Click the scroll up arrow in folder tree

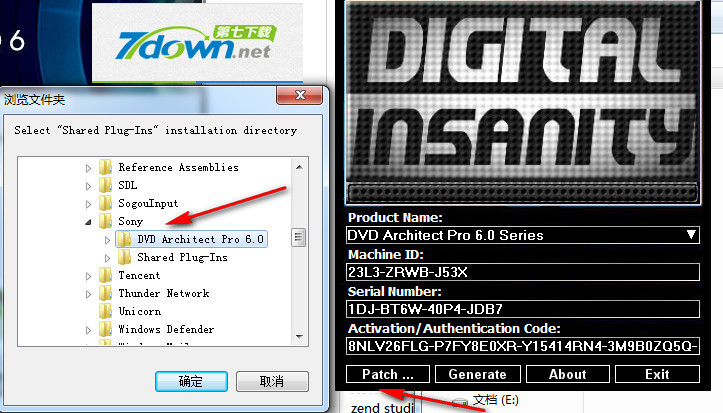click(299, 167)
